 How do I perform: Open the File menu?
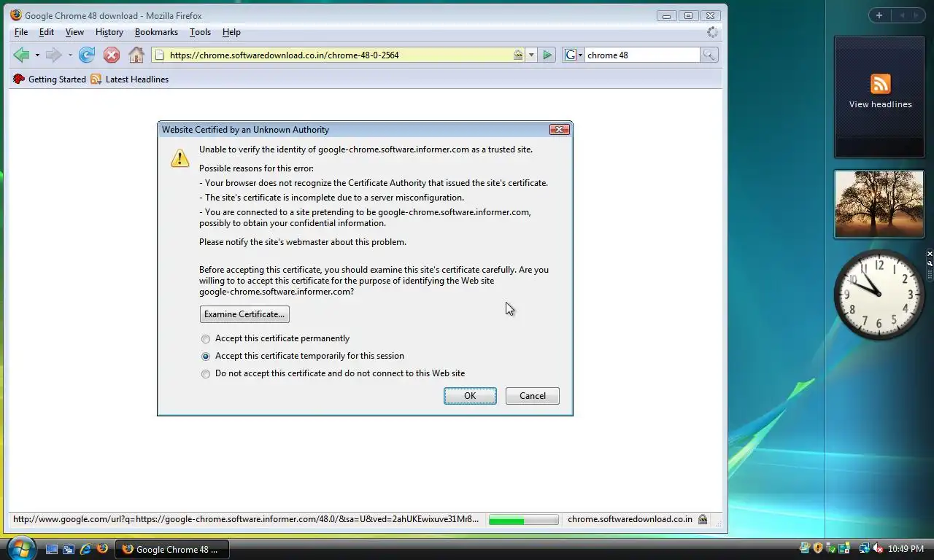21,32
